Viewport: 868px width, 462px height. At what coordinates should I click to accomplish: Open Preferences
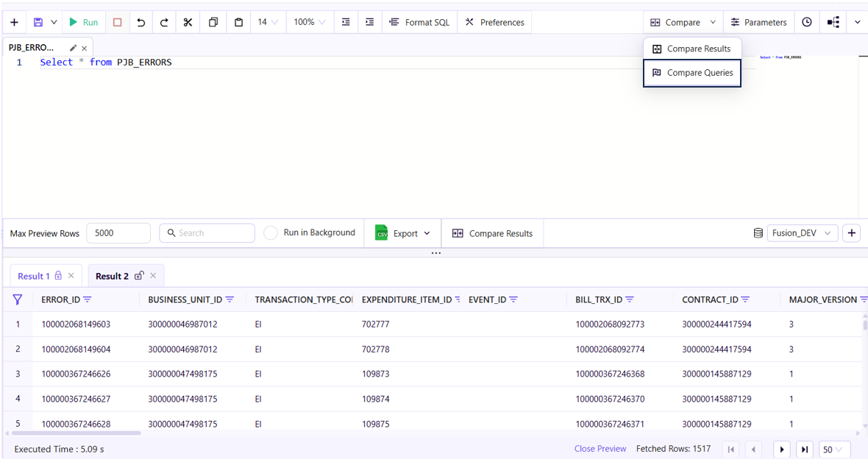(x=494, y=22)
